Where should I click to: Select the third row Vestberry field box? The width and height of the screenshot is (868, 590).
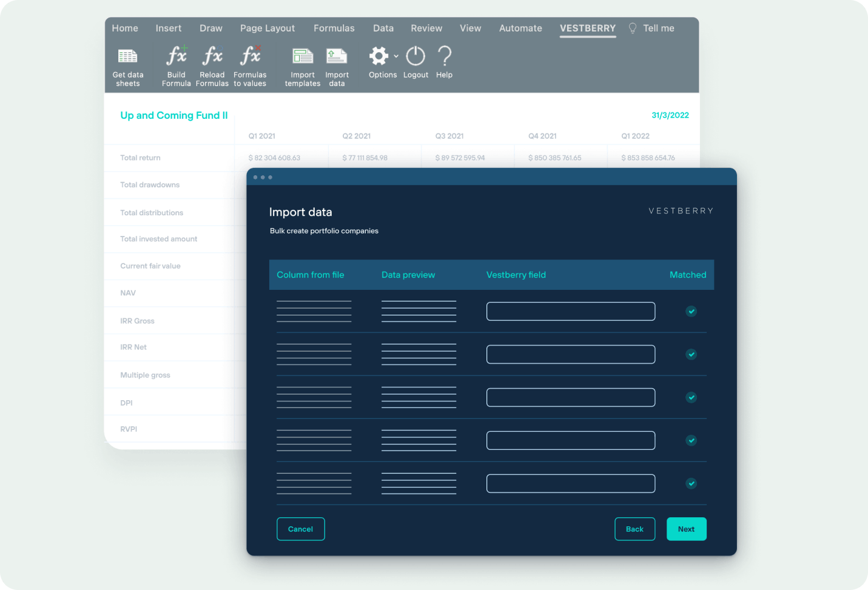coord(571,397)
